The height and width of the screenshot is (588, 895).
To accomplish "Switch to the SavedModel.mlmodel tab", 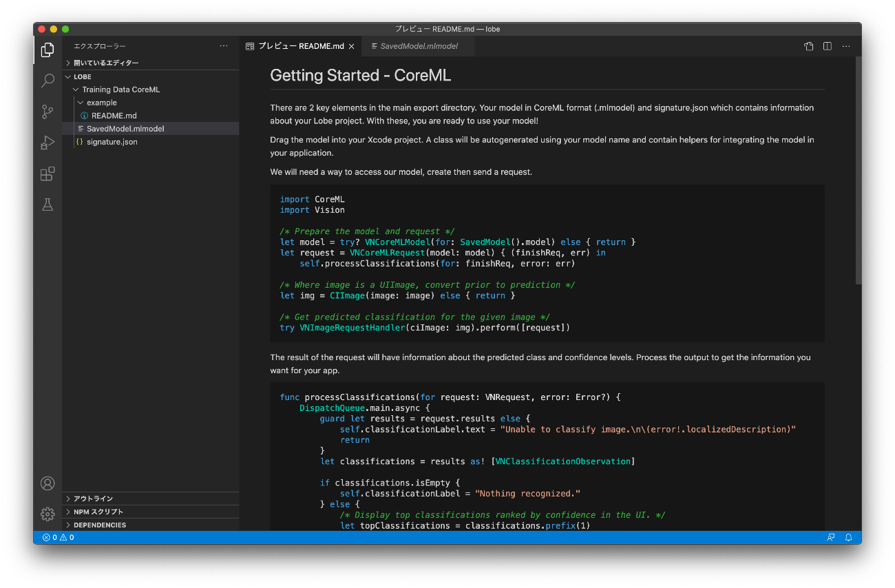I will point(417,46).
